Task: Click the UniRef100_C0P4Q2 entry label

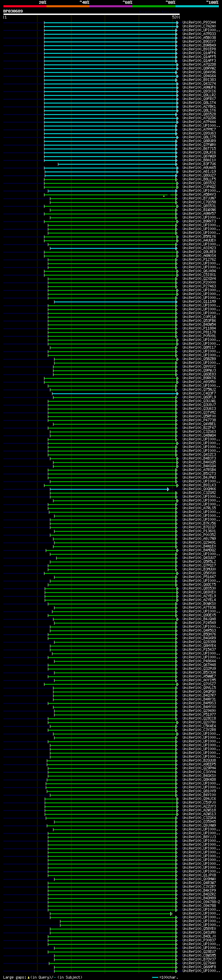Action: click(x=199, y=187)
